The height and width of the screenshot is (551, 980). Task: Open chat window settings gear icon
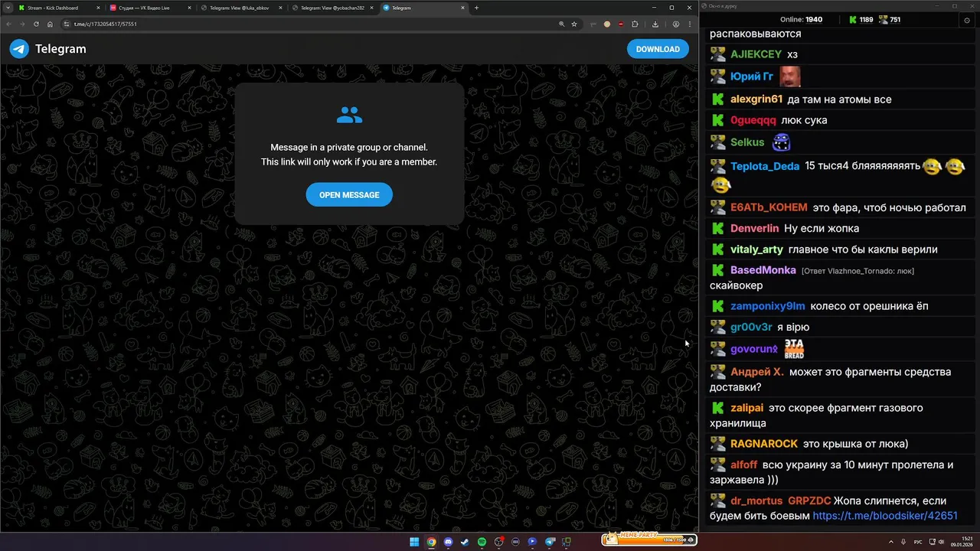[967, 20]
